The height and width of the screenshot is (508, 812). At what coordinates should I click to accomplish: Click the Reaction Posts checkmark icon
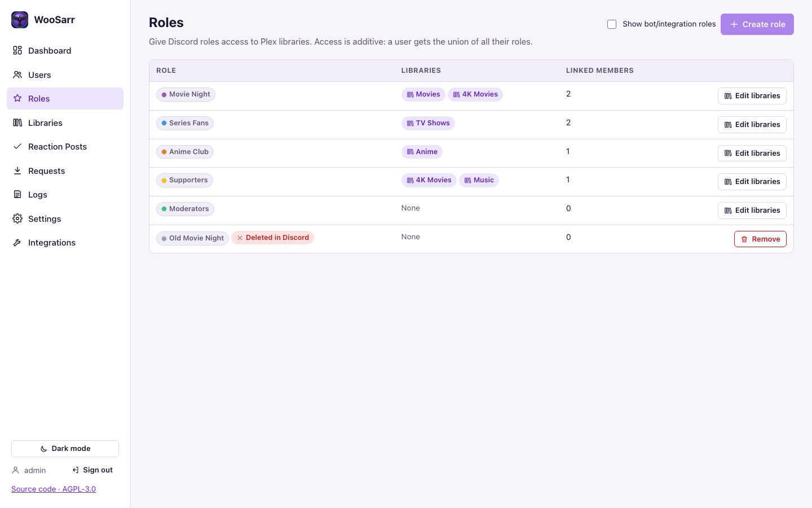coord(17,147)
